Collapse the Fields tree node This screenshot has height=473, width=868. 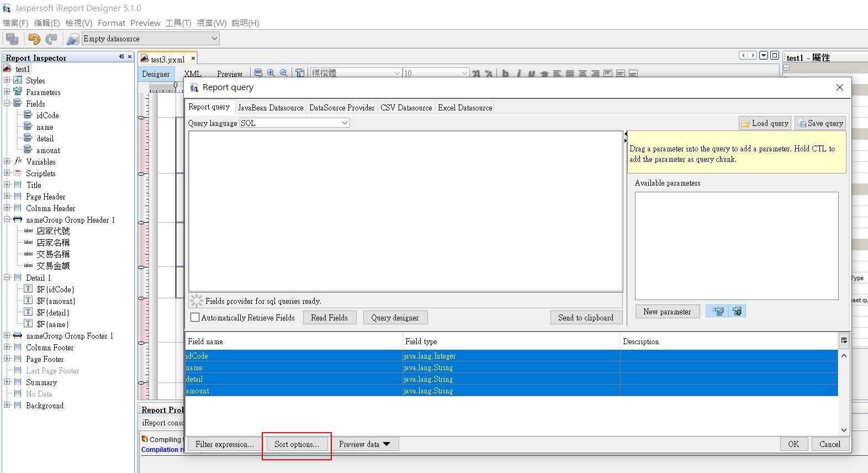[7, 103]
